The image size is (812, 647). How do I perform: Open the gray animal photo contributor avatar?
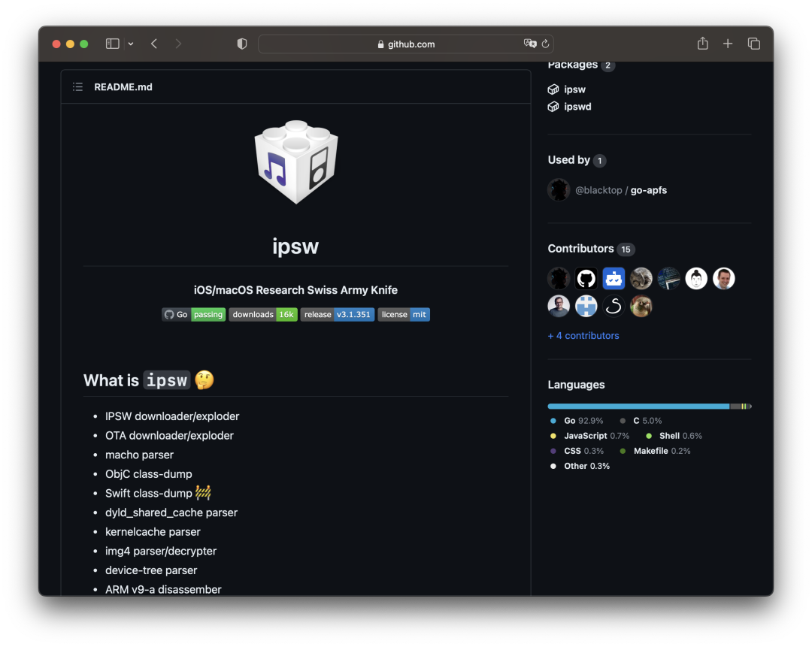click(x=641, y=279)
